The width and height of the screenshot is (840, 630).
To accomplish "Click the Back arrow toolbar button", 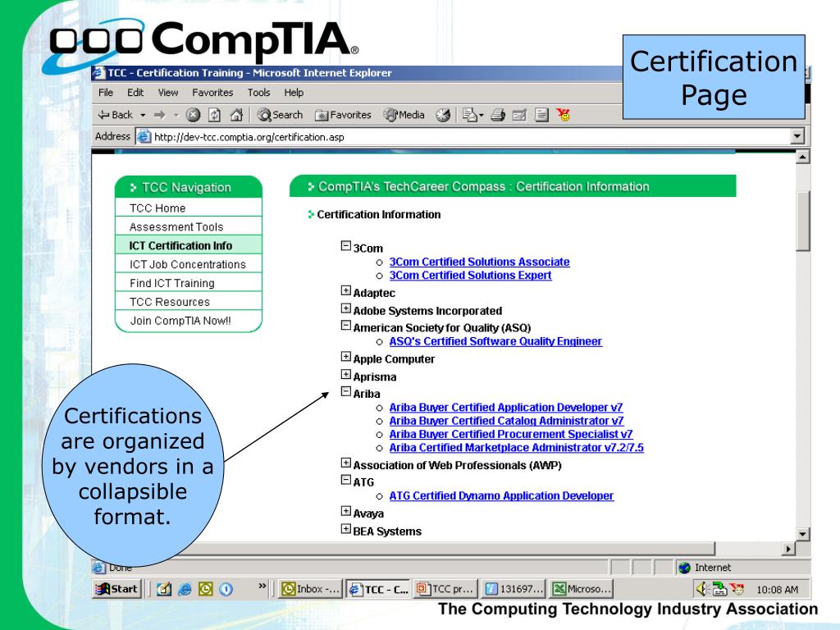I will click(x=115, y=115).
